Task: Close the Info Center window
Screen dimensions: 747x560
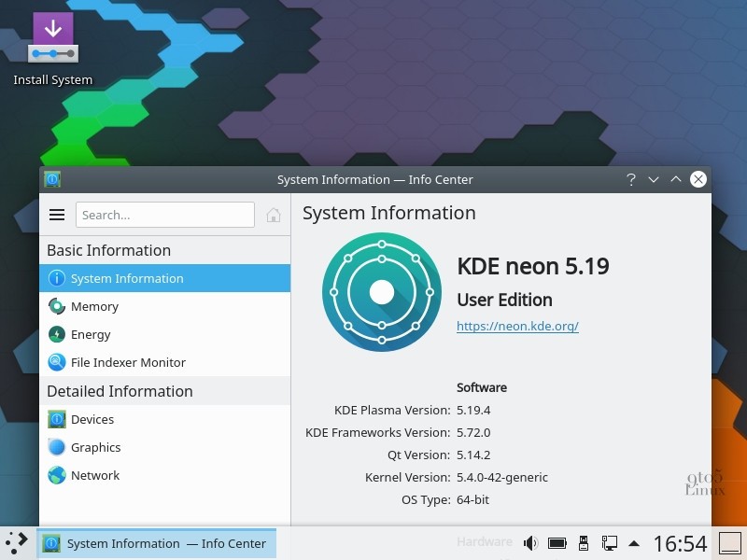Action: 698,179
